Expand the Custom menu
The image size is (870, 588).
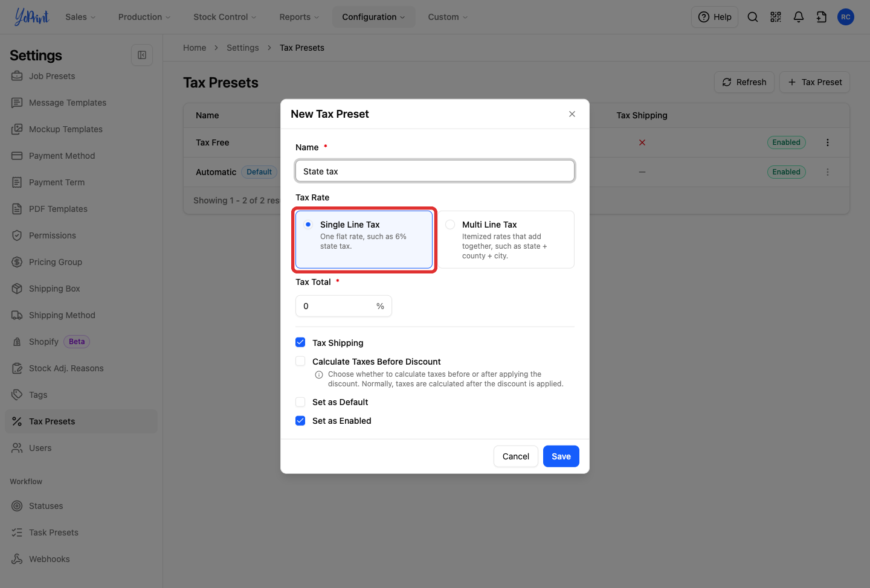[448, 17]
